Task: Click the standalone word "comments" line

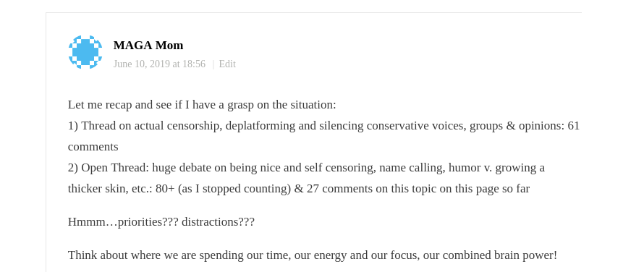Action: [93, 147]
